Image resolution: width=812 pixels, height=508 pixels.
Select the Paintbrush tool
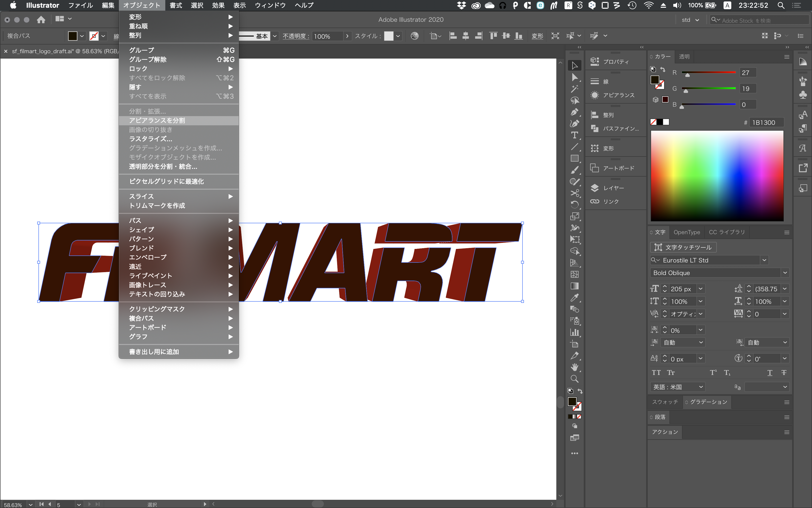click(x=574, y=170)
